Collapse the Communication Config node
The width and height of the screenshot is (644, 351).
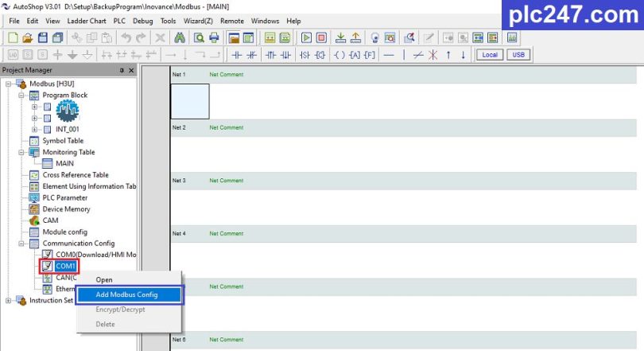(21, 244)
